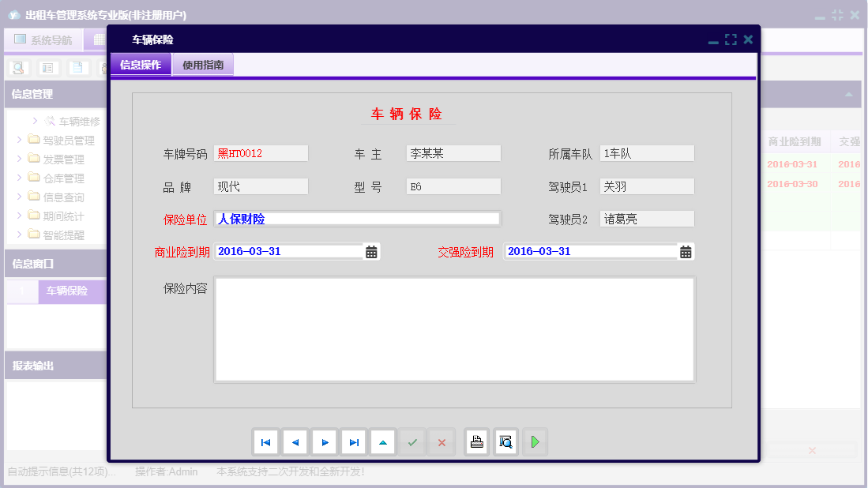Click the red X cancel button
The height and width of the screenshot is (488, 868).
(x=442, y=442)
